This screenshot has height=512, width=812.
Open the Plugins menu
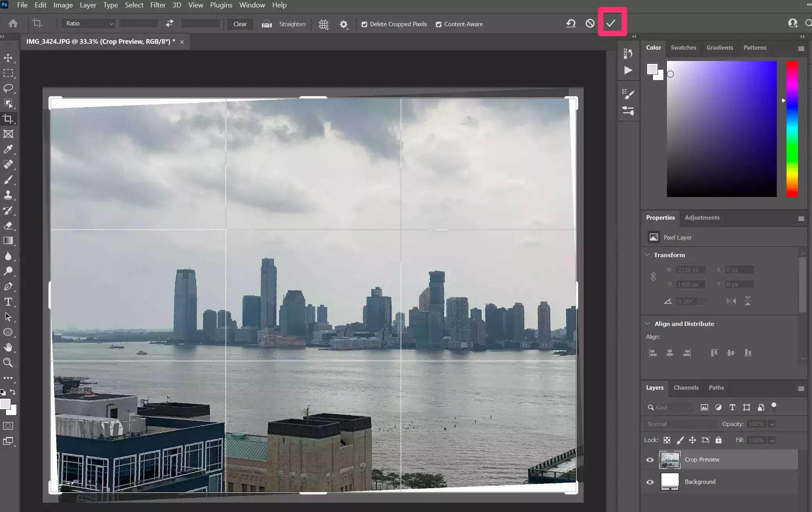point(221,5)
